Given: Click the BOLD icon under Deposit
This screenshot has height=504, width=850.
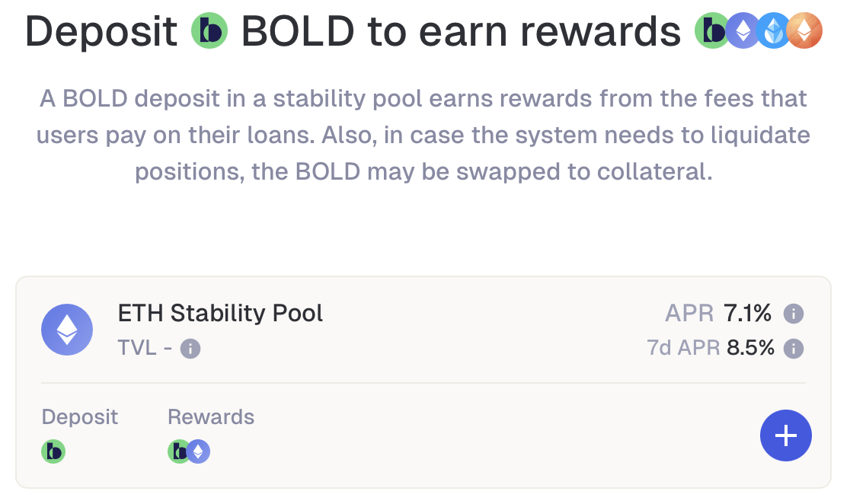Looking at the screenshot, I should (53, 451).
